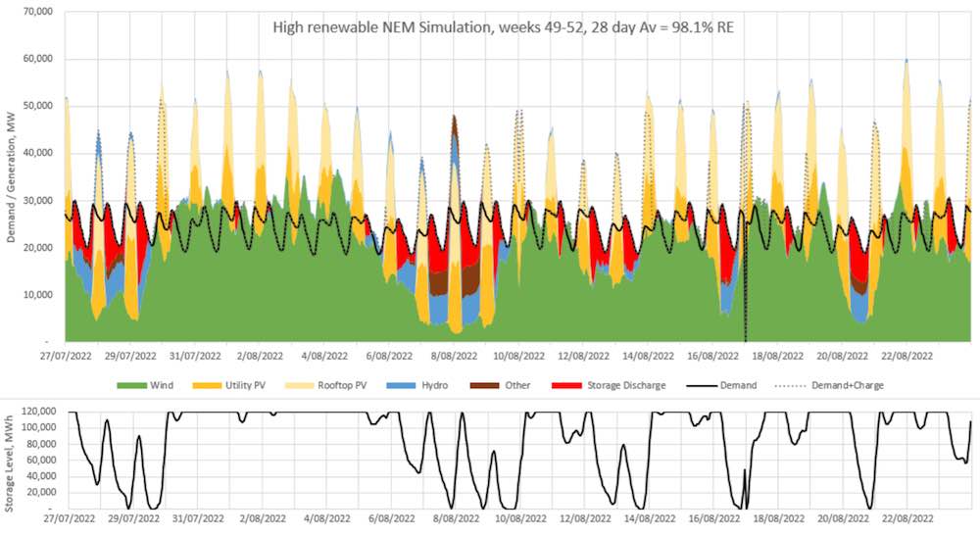The width and height of the screenshot is (980, 537).
Task: Click the brown Other generation peak near 8/08/2022
Action: click(x=455, y=125)
